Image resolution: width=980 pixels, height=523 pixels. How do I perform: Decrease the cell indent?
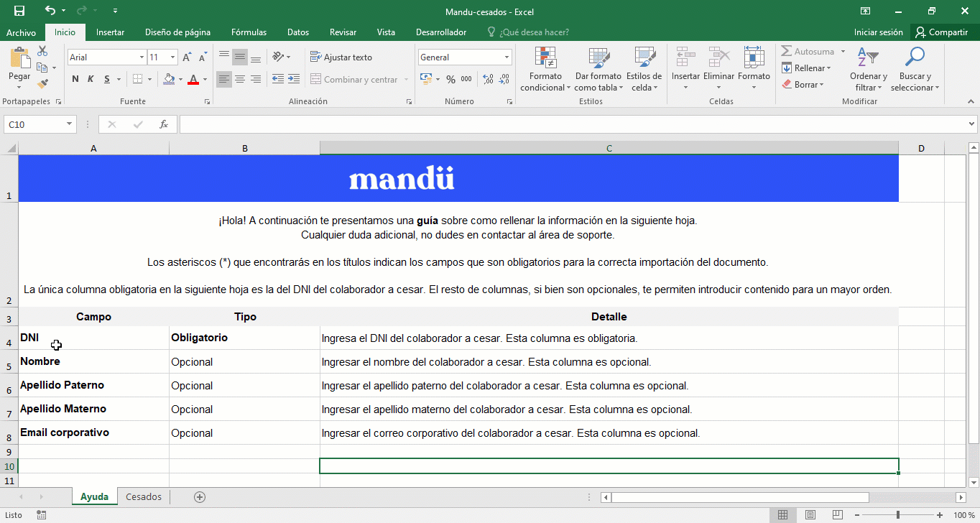pyautogui.click(x=278, y=79)
